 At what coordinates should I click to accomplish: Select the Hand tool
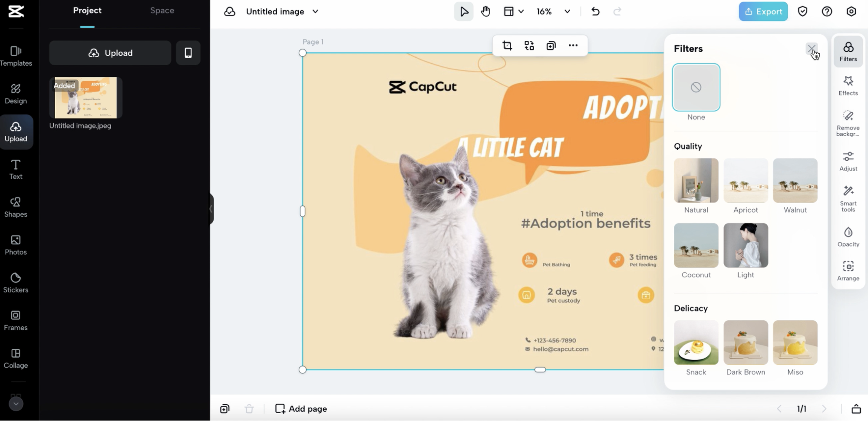tap(485, 11)
